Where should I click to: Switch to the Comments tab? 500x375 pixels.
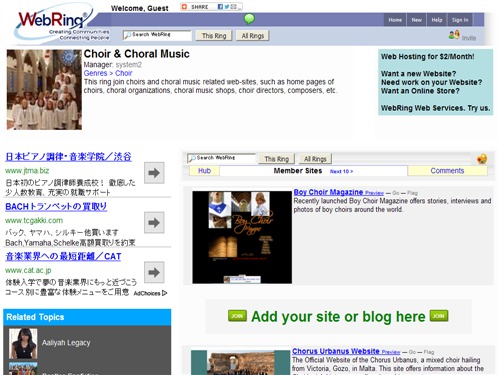click(447, 171)
